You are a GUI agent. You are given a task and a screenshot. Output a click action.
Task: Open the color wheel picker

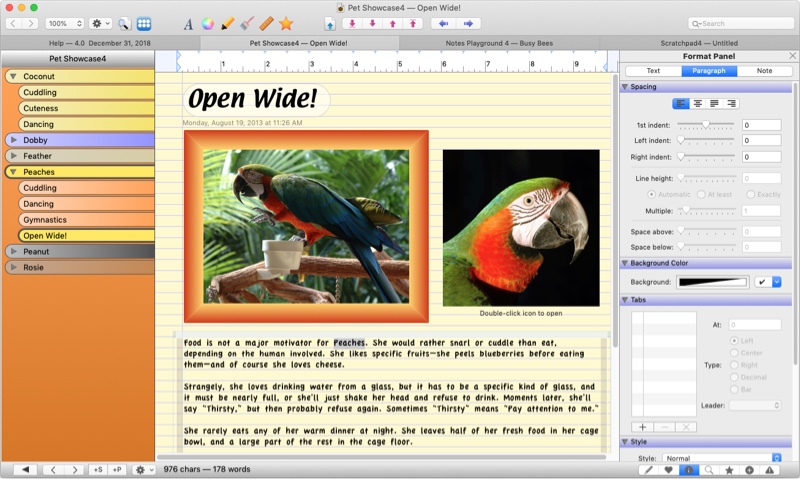[x=208, y=24]
